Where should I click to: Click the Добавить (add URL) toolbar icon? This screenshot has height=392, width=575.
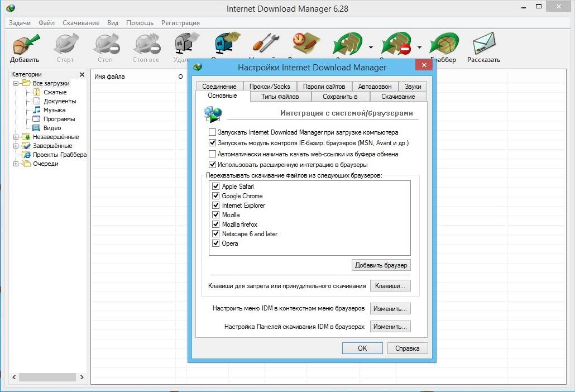point(25,44)
